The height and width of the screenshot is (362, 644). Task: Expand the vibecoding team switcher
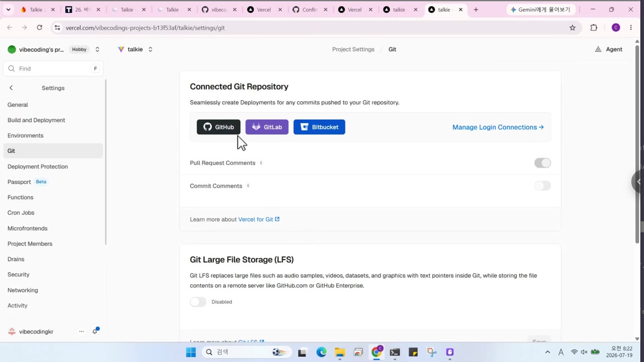[97, 49]
